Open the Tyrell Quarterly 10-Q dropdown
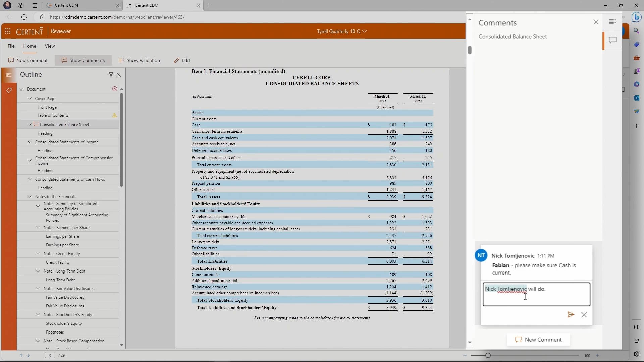 tap(341, 31)
